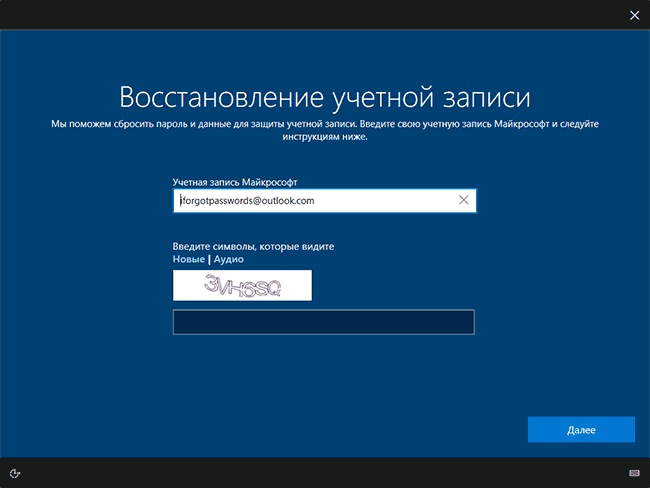The width and height of the screenshot is (650, 488).
Task: Click the empty middle of the bottom bar
Action: click(325, 472)
